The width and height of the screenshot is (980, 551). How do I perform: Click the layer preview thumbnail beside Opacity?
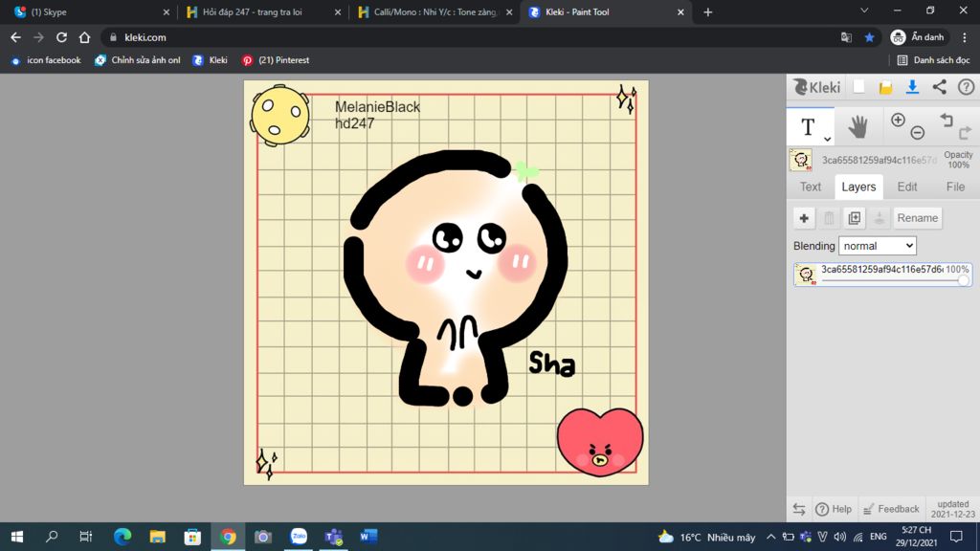[801, 160]
